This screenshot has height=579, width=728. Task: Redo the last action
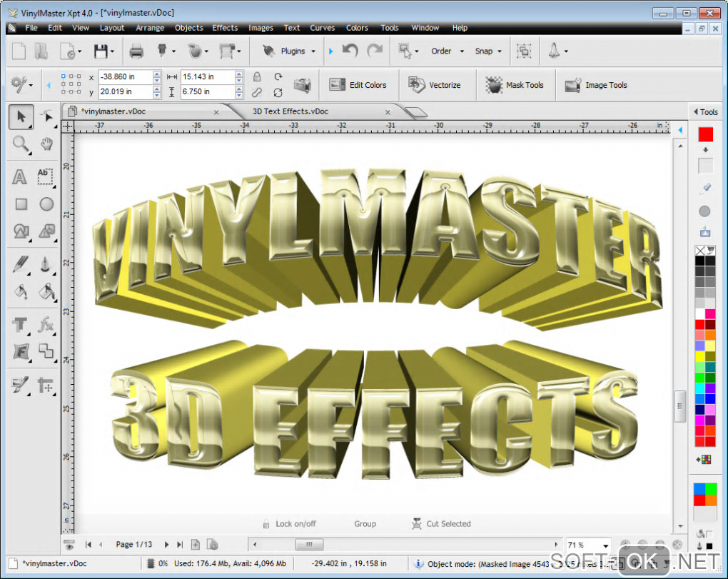[375, 51]
